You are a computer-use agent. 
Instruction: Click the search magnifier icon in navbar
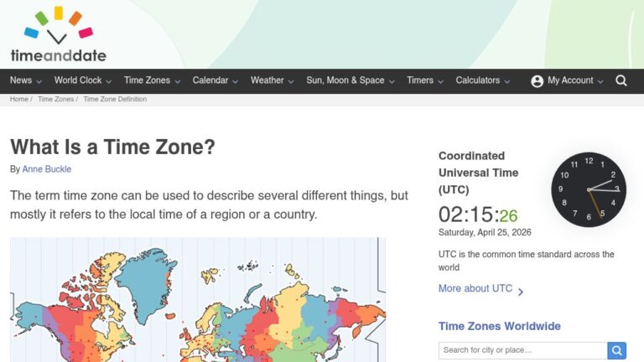click(x=621, y=80)
